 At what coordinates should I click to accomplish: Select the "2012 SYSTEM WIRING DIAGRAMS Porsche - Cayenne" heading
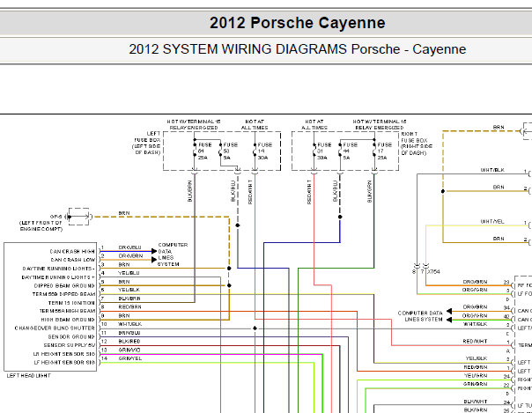(x=297, y=49)
